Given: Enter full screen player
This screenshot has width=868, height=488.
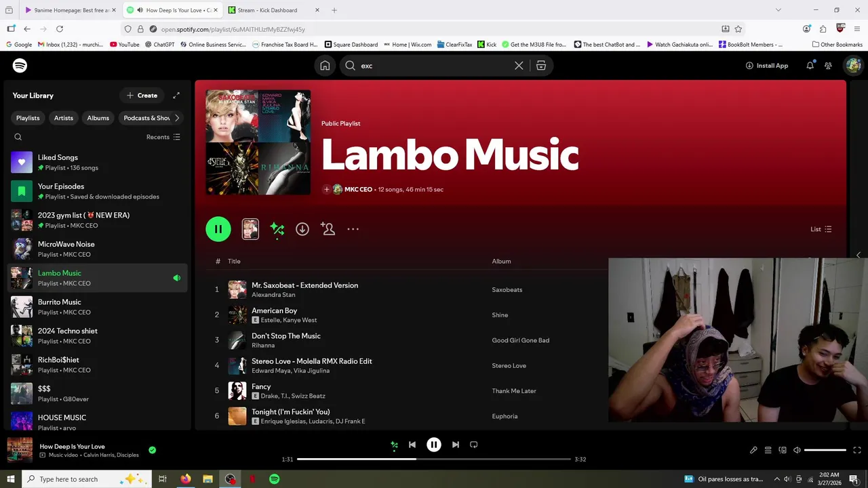Looking at the screenshot, I should pos(857,450).
